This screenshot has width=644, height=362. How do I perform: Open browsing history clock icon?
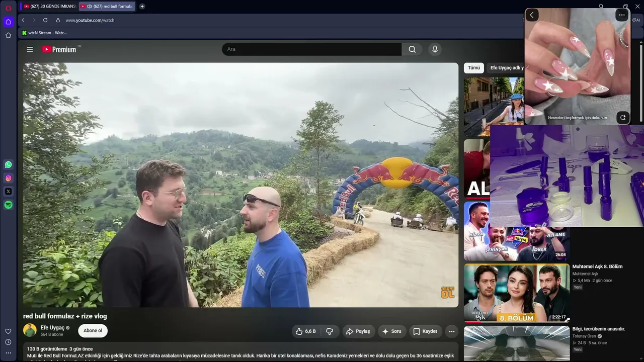(8, 342)
